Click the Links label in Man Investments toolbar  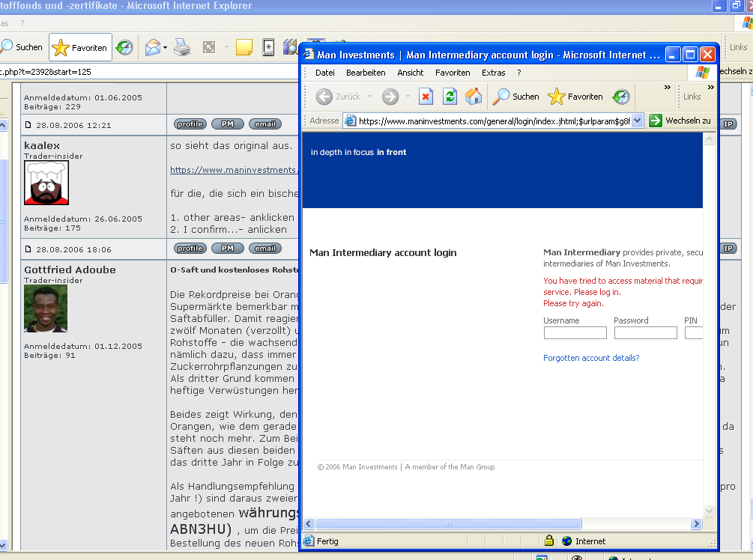(692, 97)
